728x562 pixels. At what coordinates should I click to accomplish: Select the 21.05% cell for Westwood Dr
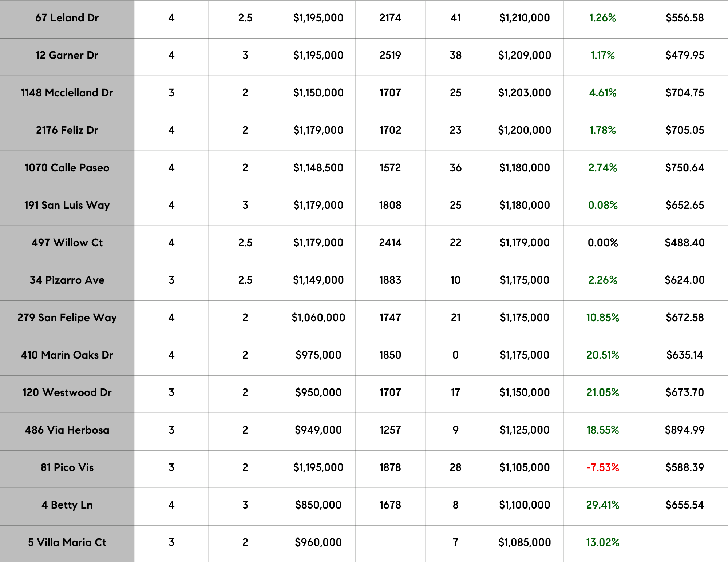(602, 392)
